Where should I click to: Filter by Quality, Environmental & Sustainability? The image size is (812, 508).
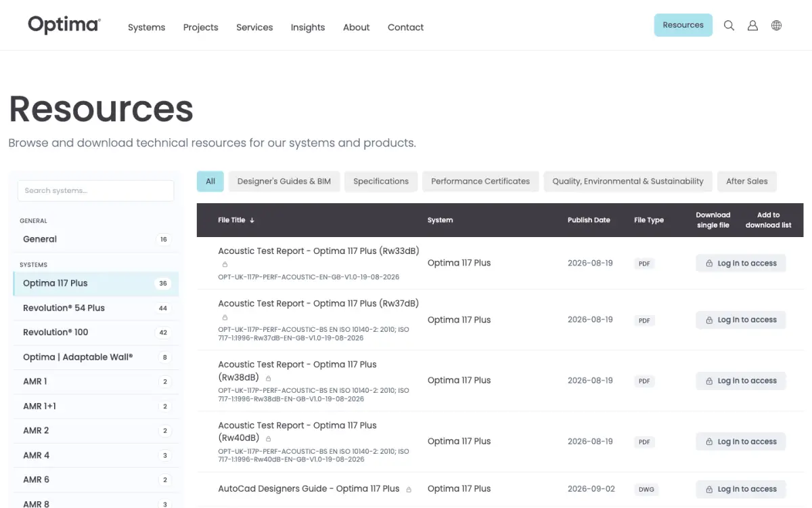coord(628,182)
